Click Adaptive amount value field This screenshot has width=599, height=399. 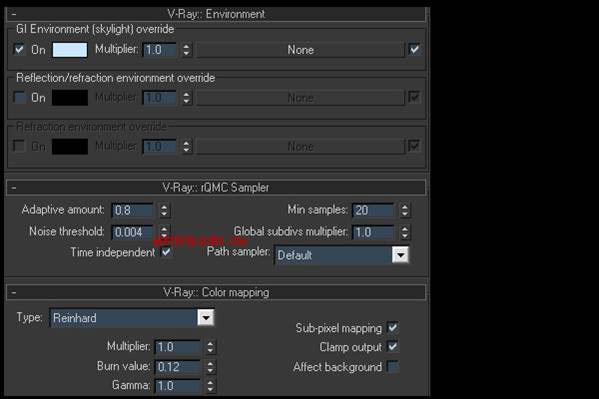(x=133, y=210)
